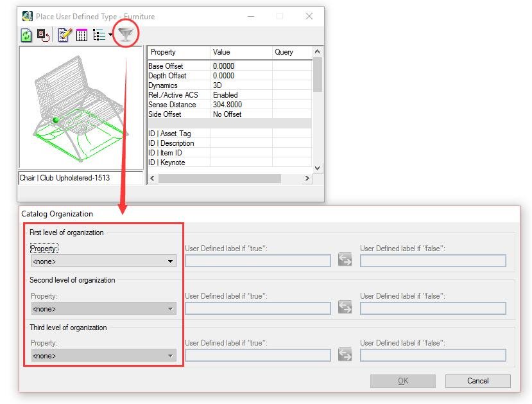Select the Base Offset property row
The height and width of the screenshot is (404, 532).
click(x=230, y=66)
